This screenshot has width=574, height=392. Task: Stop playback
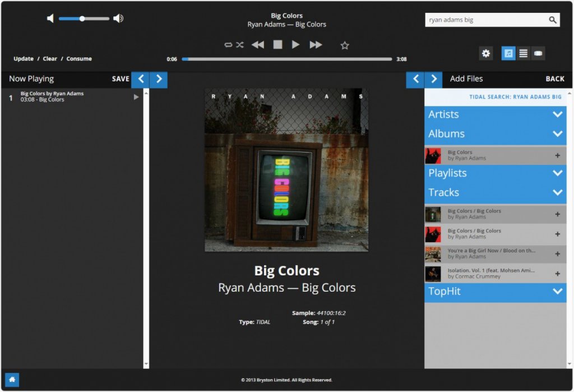tap(278, 45)
